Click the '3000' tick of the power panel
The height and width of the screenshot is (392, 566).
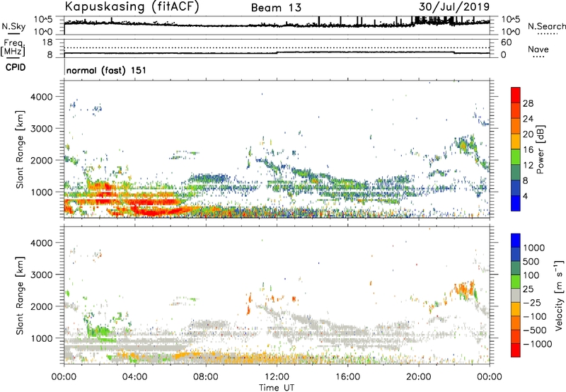(41, 129)
